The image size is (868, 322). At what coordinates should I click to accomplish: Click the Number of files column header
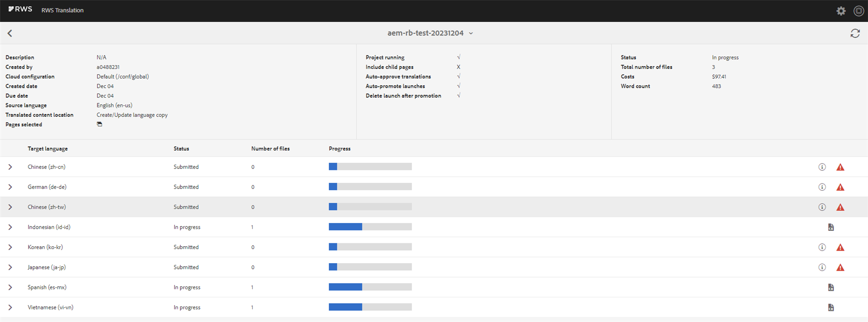(271, 149)
